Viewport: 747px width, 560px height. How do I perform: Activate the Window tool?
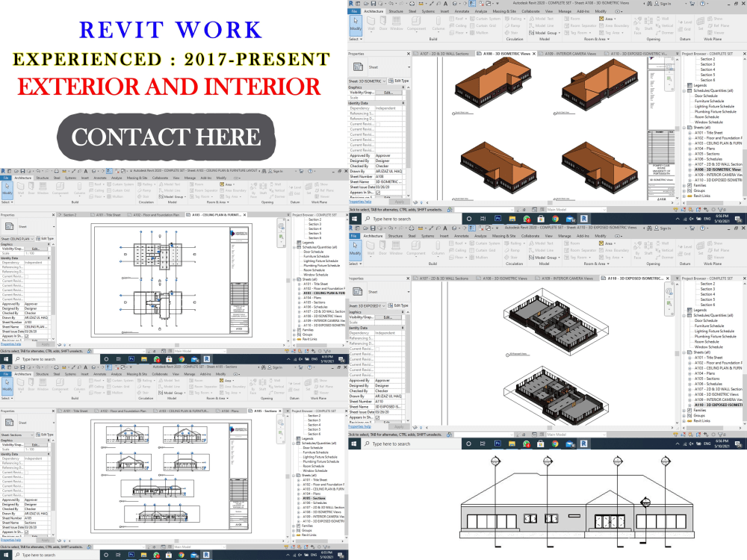(x=395, y=28)
